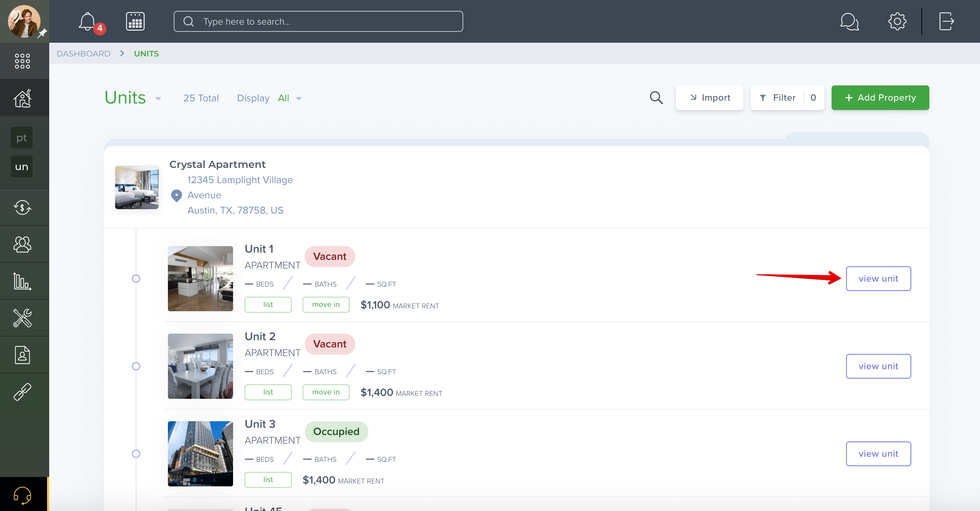Open the maintenance tools icon in sidebar
This screenshot has width=980, height=511.
tap(22, 318)
